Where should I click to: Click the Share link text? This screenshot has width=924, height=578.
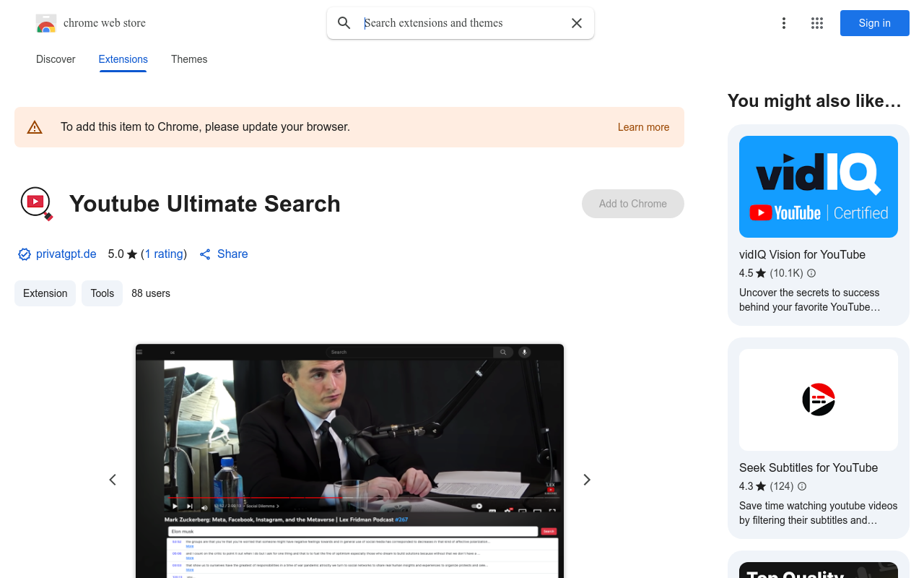tap(232, 254)
